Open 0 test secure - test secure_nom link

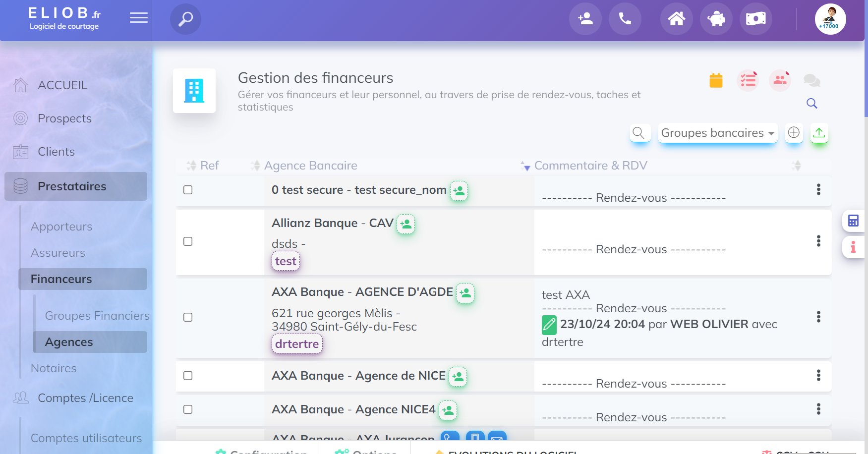point(359,190)
